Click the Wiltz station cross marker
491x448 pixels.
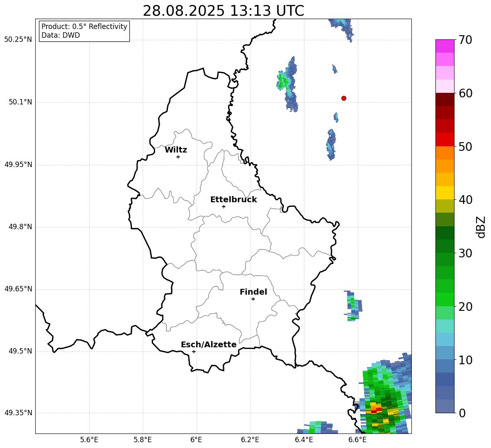click(x=178, y=157)
